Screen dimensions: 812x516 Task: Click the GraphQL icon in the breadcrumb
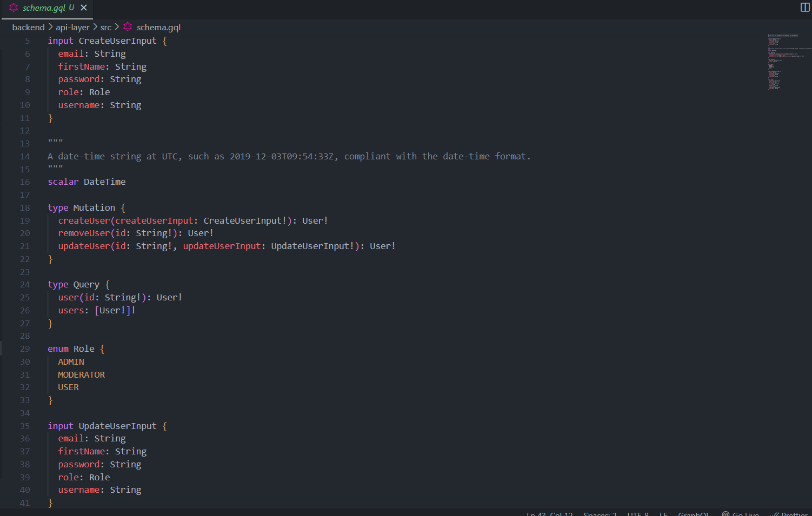click(x=128, y=26)
